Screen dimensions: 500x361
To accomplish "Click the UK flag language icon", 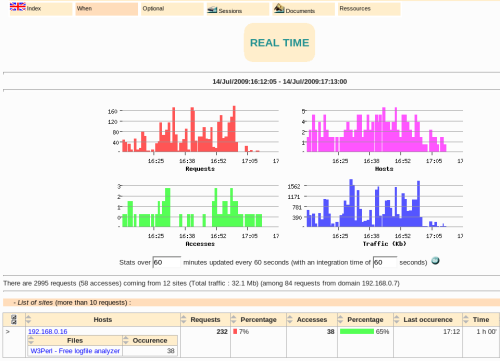I will pos(18,7).
